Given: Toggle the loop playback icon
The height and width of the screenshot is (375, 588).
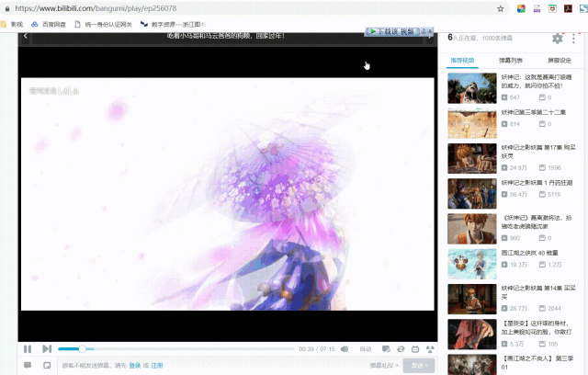Looking at the screenshot, I should point(401,349).
